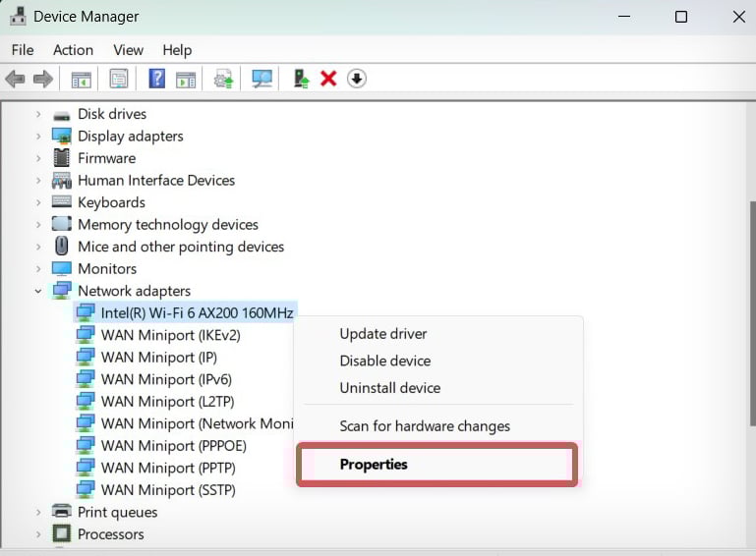
Task: Select Disable device in context menu
Action: (x=385, y=361)
